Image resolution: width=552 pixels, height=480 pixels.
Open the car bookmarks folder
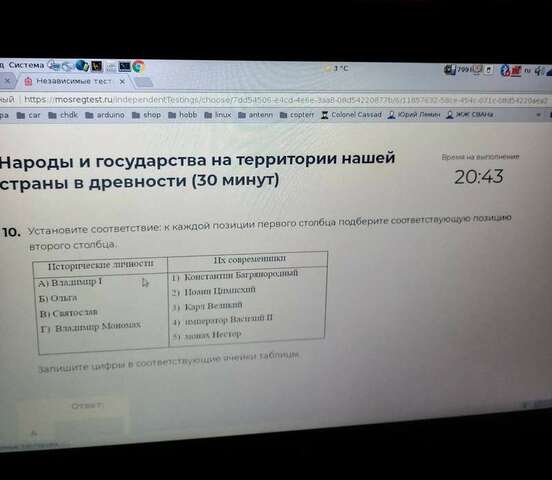29,115
